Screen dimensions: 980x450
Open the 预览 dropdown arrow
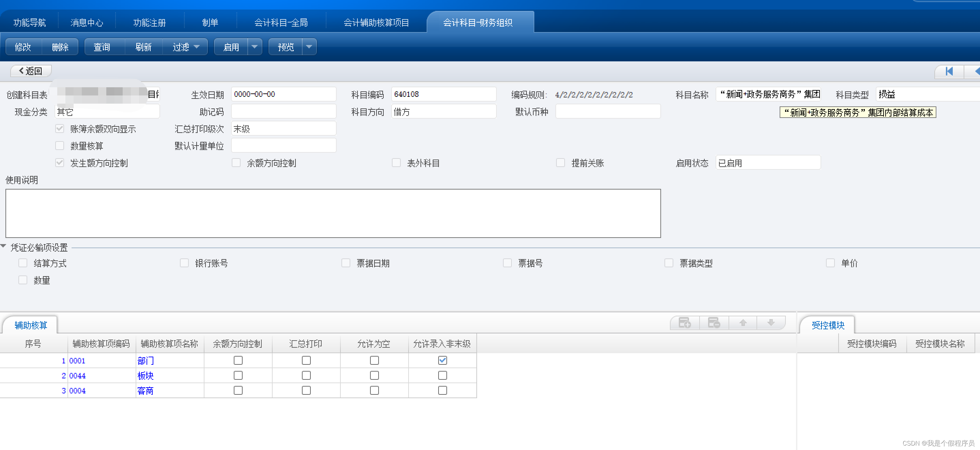click(x=310, y=47)
